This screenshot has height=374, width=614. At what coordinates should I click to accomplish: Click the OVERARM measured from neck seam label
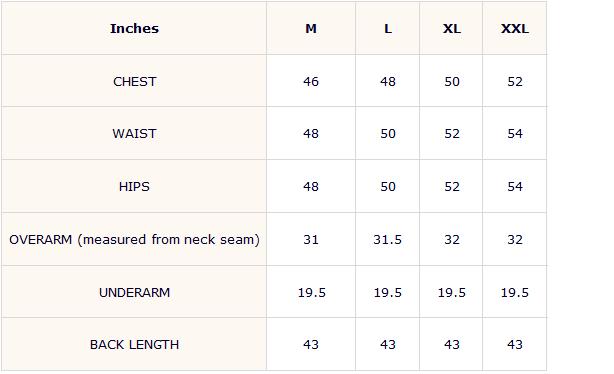134,239
